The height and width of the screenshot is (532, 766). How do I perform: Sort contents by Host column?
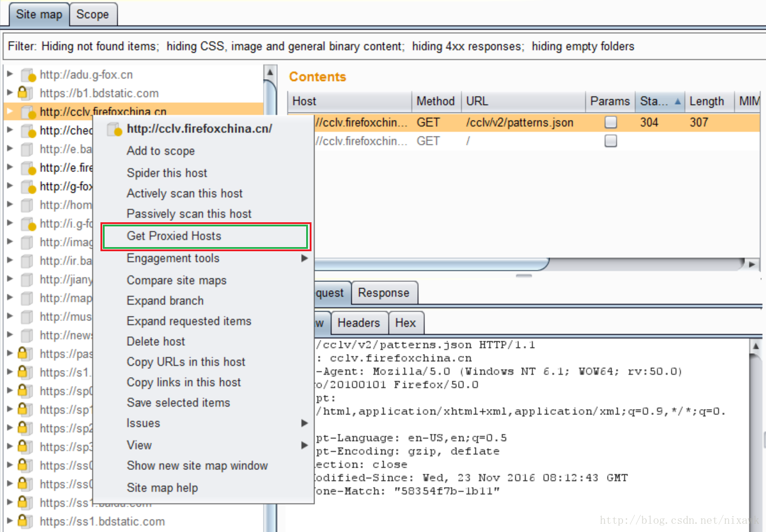click(349, 101)
